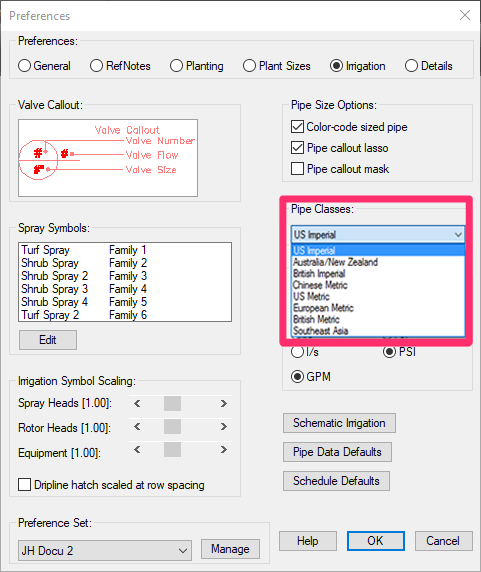481x572 pixels.
Task: Open Schedule Defaults
Action: coord(336,481)
